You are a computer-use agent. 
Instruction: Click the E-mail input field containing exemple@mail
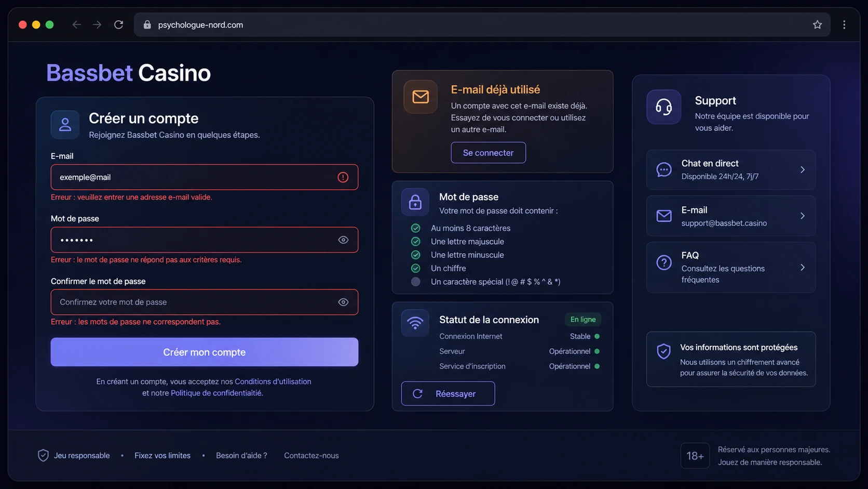pyautogui.click(x=205, y=177)
